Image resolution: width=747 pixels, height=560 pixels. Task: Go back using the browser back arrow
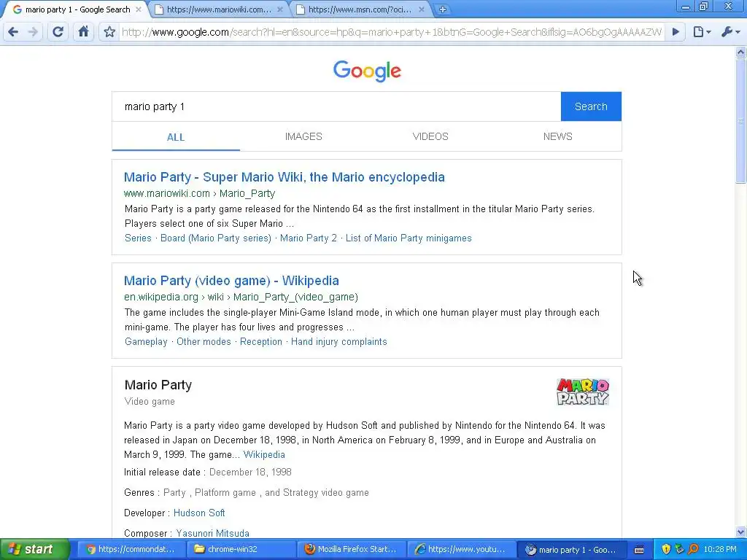(13, 32)
